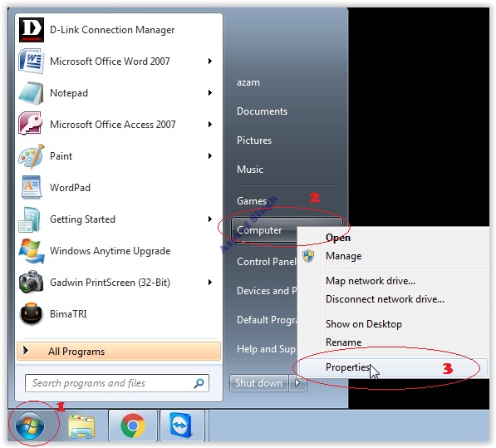This screenshot has width=496, height=448.
Task: Click the Search programs and files box
Action: point(117,383)
